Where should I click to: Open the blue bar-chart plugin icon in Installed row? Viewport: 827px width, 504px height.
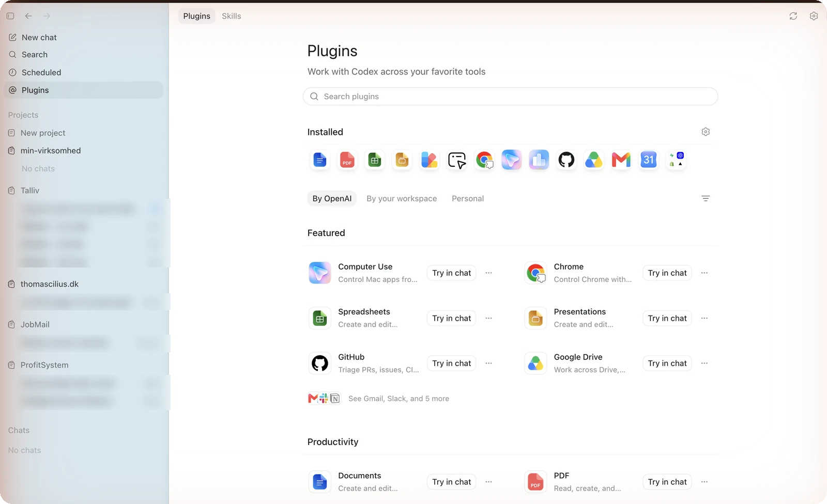[539, 160]
